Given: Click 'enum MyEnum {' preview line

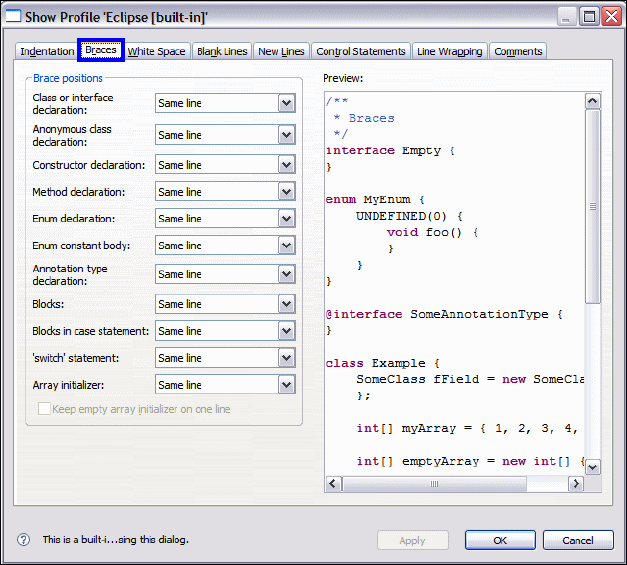Looking at the screenshot, I should (x=375, y=200).
